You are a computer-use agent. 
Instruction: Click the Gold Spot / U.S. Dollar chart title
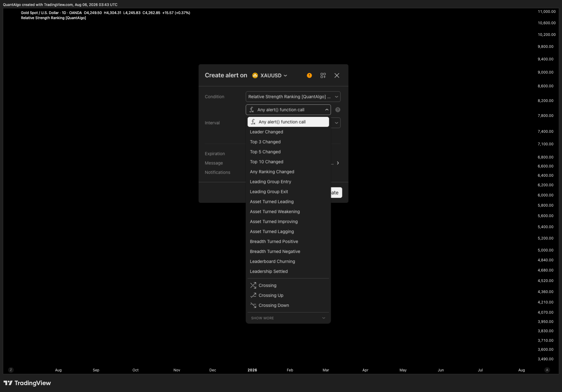(x=40, y=13)
